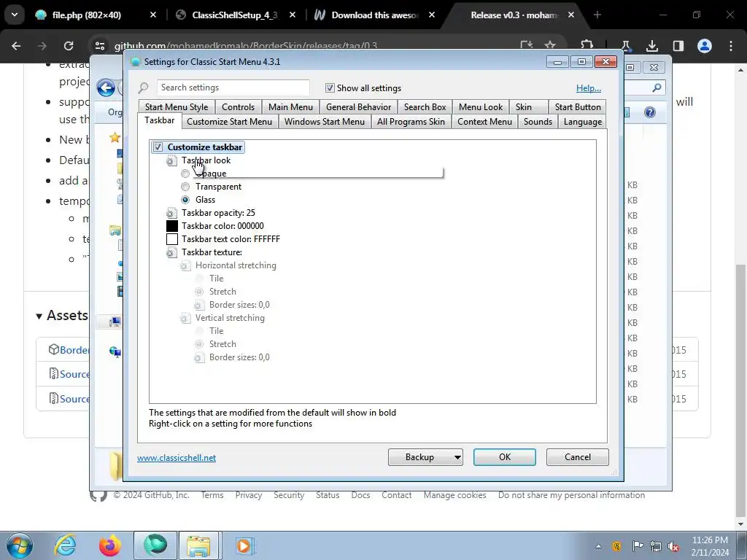Select the Glass taskbar look

click(185, 200)
